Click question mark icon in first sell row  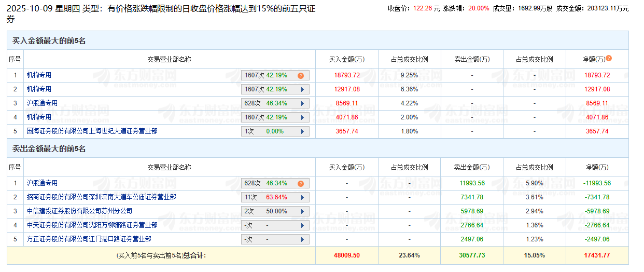[300, 184]
